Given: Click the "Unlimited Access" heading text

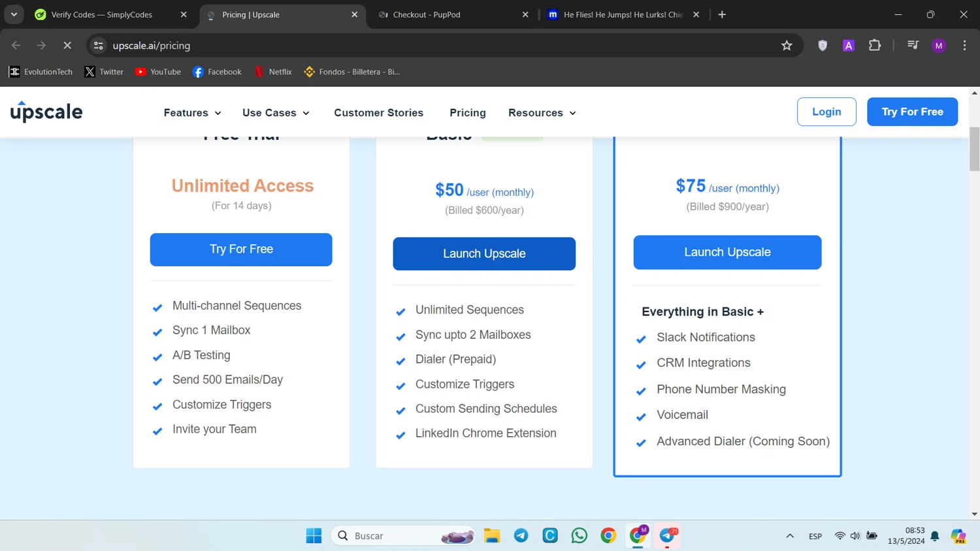Looking at the screenshot, I should coord(243,185).
